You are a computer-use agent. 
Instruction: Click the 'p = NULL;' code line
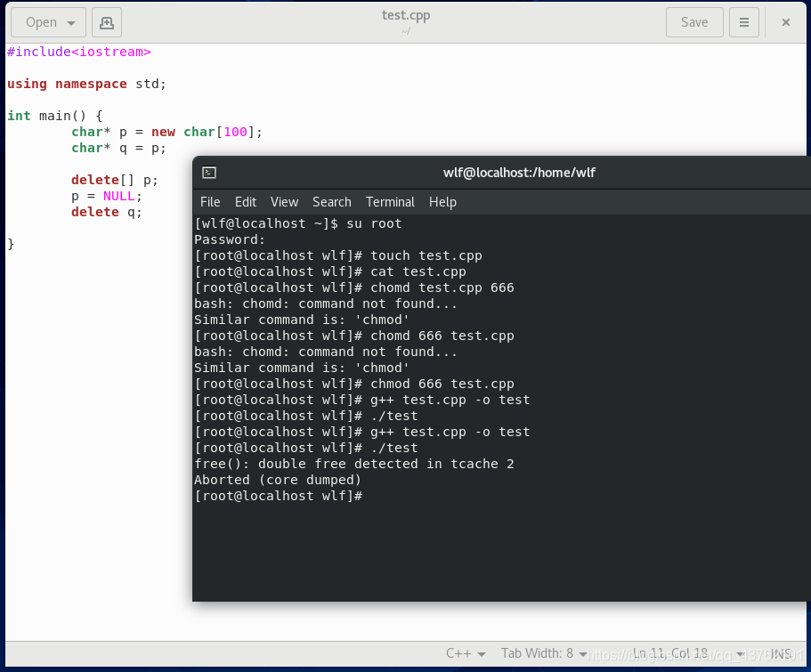coord(106,196)
